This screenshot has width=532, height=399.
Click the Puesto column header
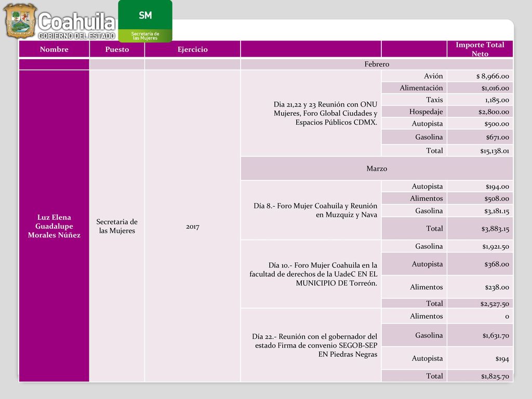click(x=117, y=49)
